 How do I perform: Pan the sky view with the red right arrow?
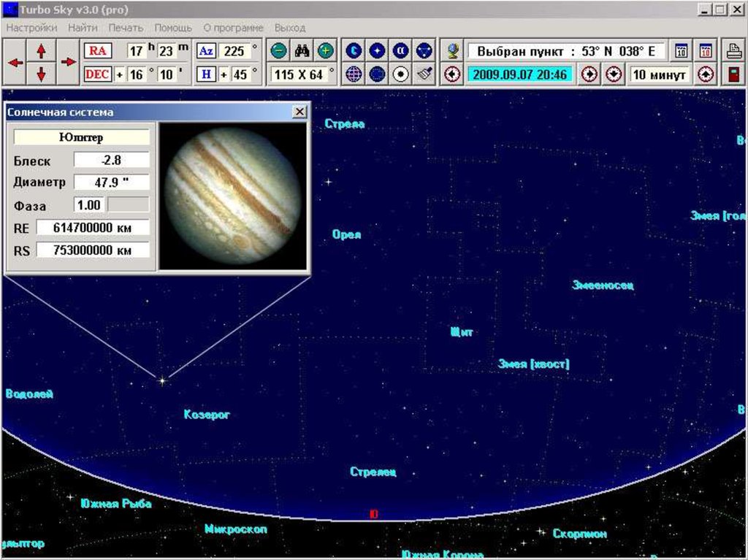[68, 63]
